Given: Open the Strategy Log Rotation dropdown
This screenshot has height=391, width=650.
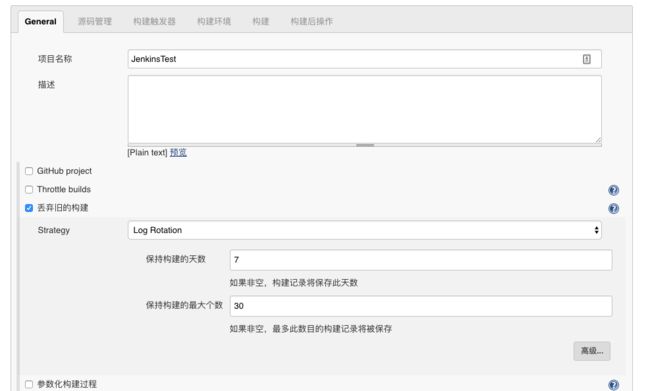Looking at the screenshot, I should click(x=365, y=230).
